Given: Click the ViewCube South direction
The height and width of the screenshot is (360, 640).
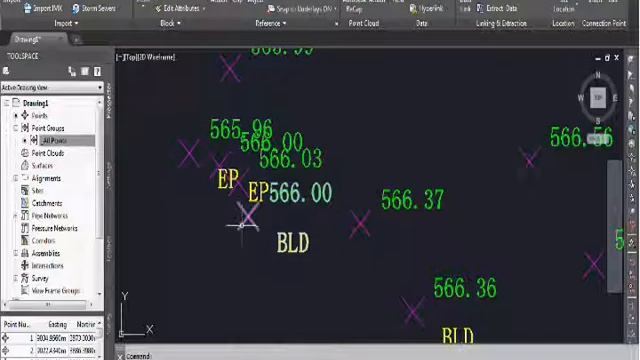Looking at the screenshot, I should (x=598, y=121).
